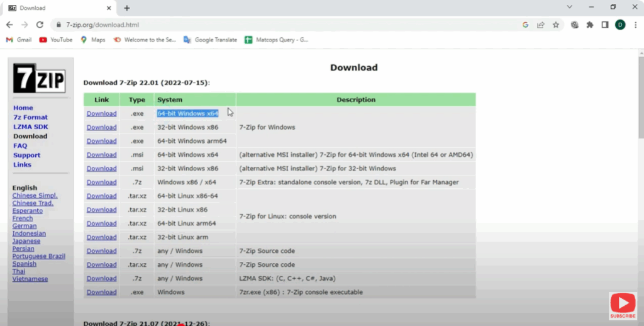Open the profile avatar D
This screenshot has height=326, width=644.
[x=620, y=25]
